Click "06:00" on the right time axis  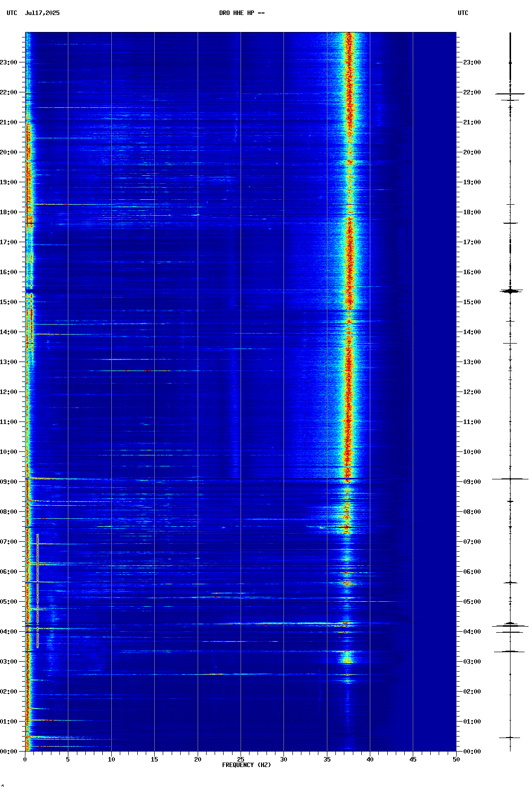coord(472,572)
